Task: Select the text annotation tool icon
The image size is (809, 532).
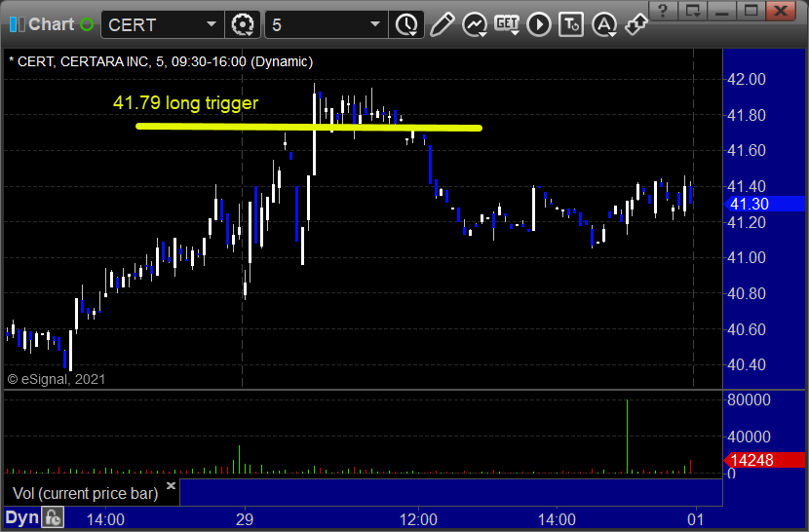Action: pyautogui.click(x=571, y=24)
